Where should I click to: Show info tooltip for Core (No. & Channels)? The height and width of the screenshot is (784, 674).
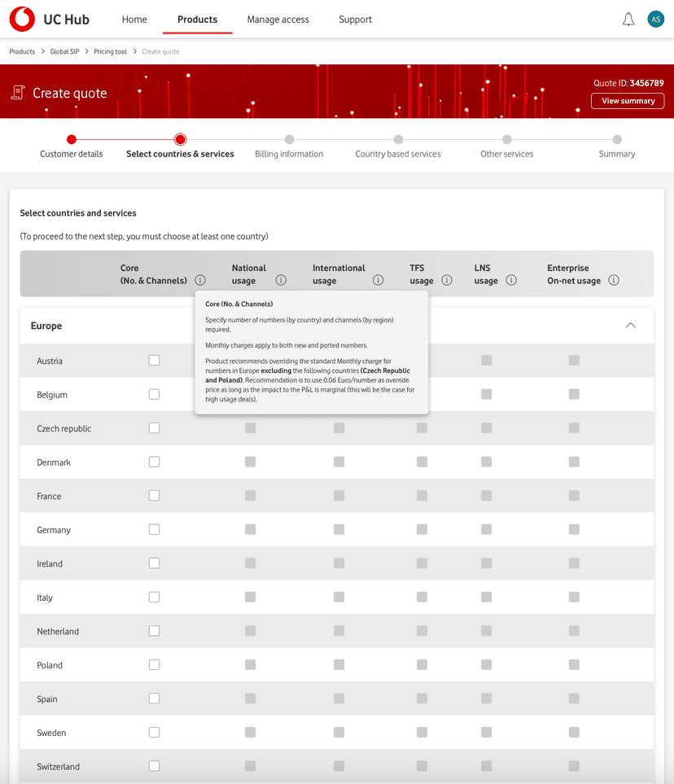tap(200, 280)
